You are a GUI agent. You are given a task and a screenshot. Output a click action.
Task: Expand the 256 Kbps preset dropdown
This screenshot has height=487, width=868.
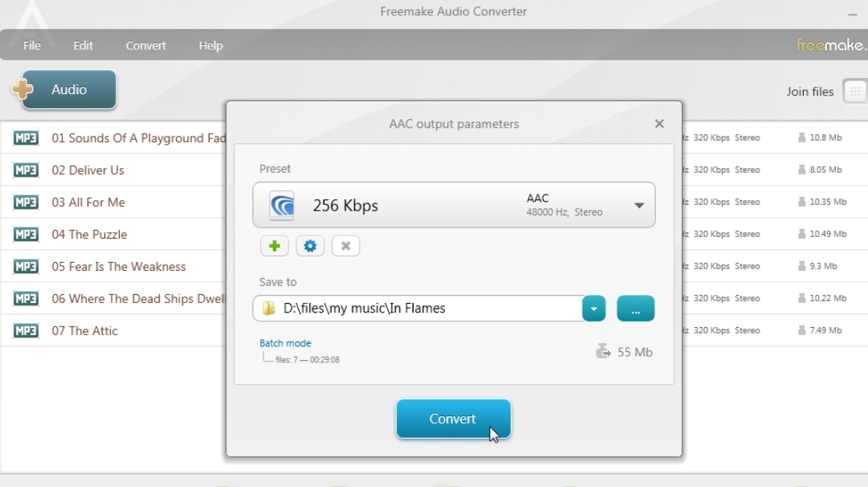[639, 206]
